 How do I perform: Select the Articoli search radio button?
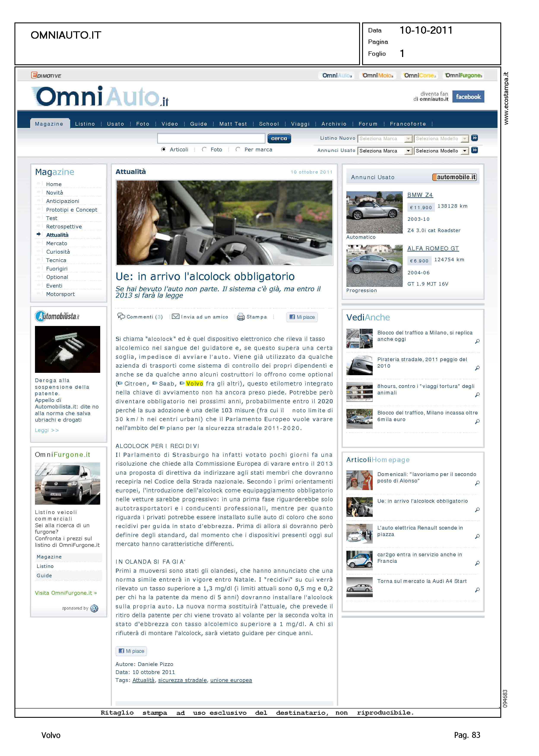point(163,149)
